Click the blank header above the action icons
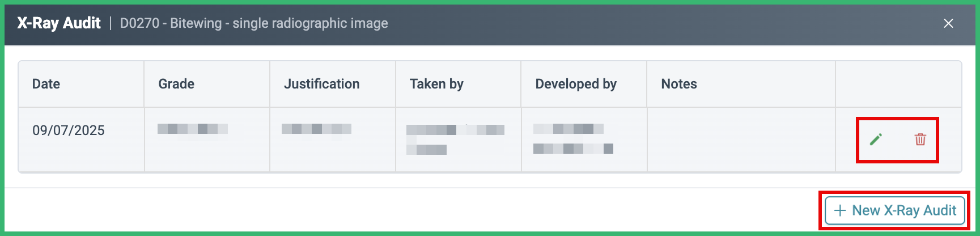The image size is (980, 236). 898,84
